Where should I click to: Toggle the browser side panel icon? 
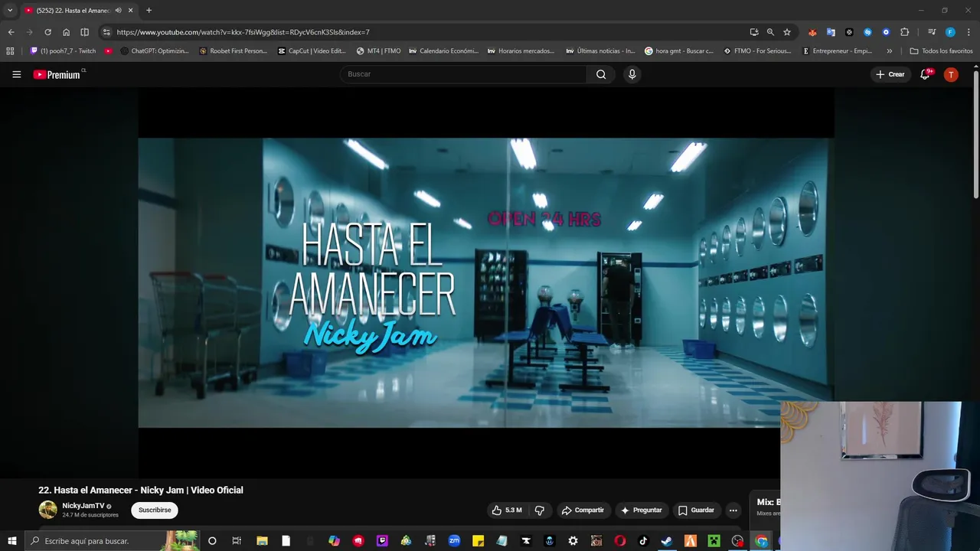coord(84,32)
